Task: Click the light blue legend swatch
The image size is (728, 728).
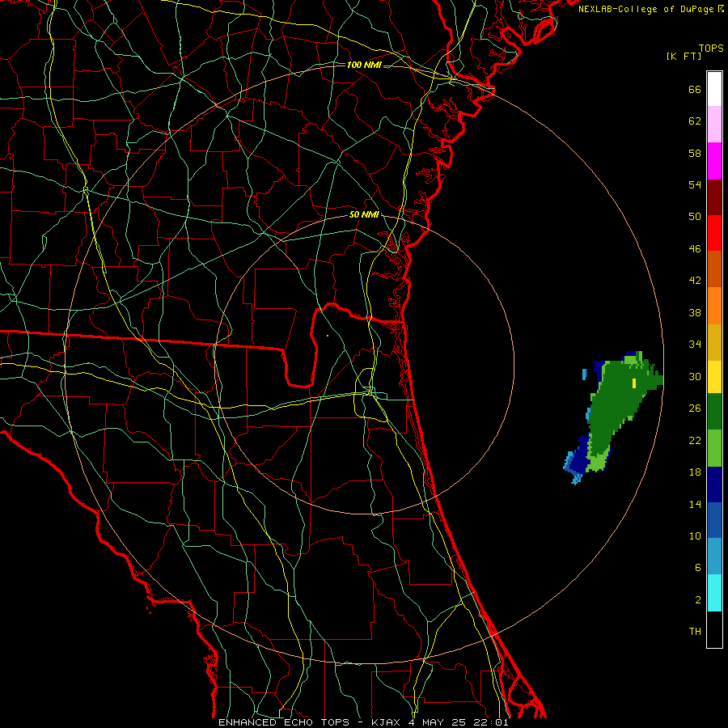Action: [714, 557]
